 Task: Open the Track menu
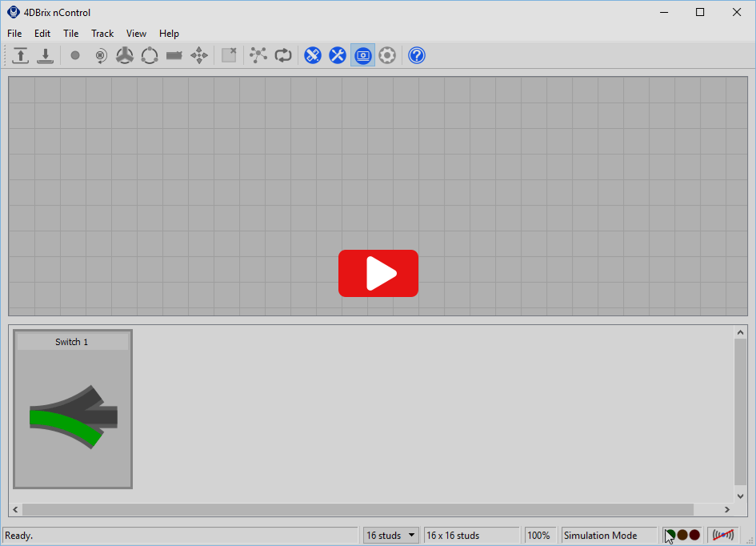click(x=102, y=34)
